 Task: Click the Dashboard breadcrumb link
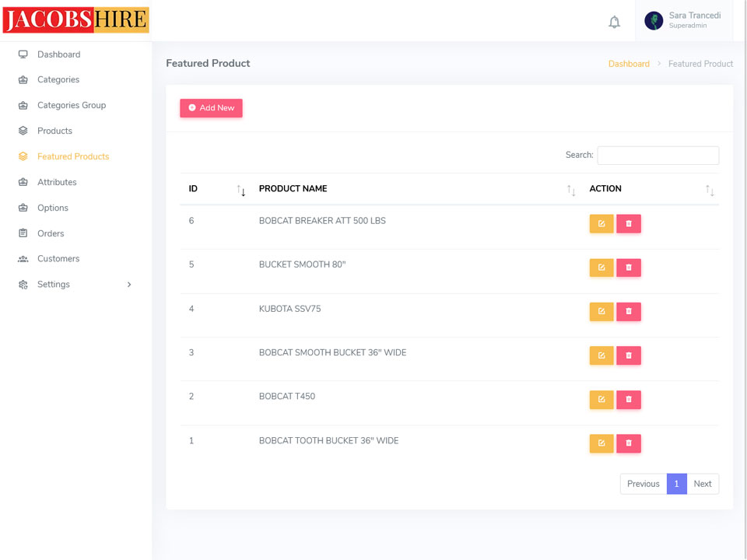click(629, 64)
